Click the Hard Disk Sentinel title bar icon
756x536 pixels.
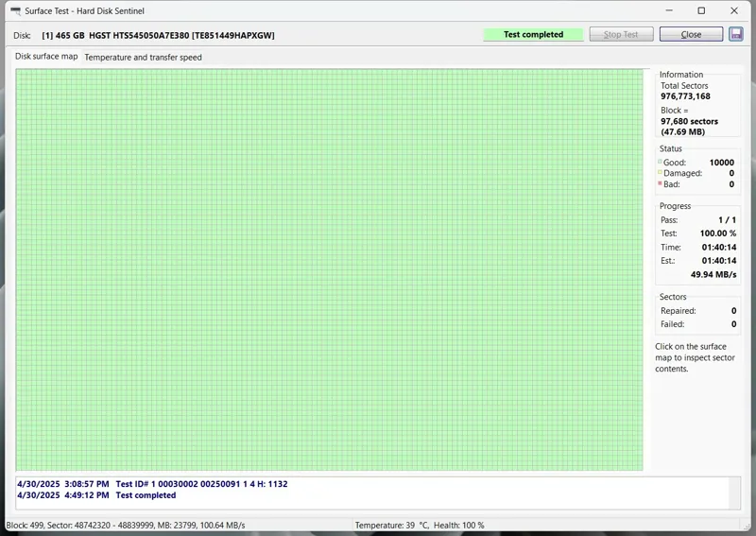click(14, 10)
